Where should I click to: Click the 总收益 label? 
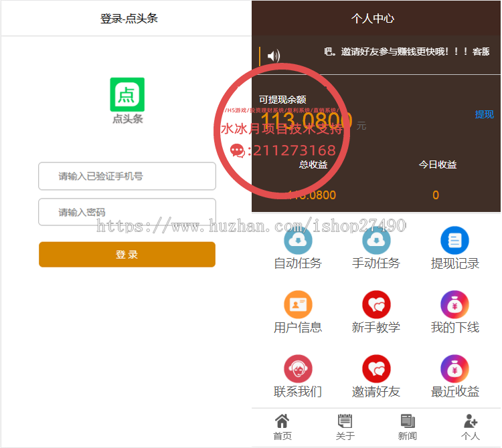click(x=313, y=164)
